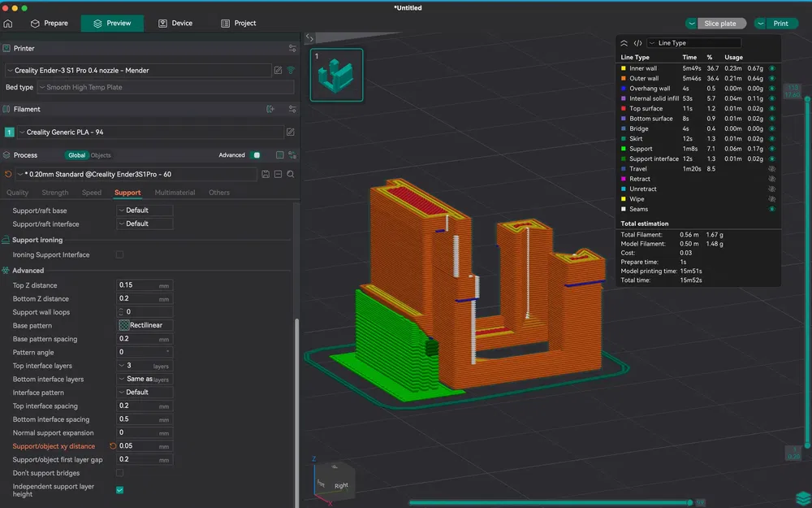Screen dimensions: 812x508
Task: Edit the Creality Ender-3 printer preset
Action: tap(278, 71)
